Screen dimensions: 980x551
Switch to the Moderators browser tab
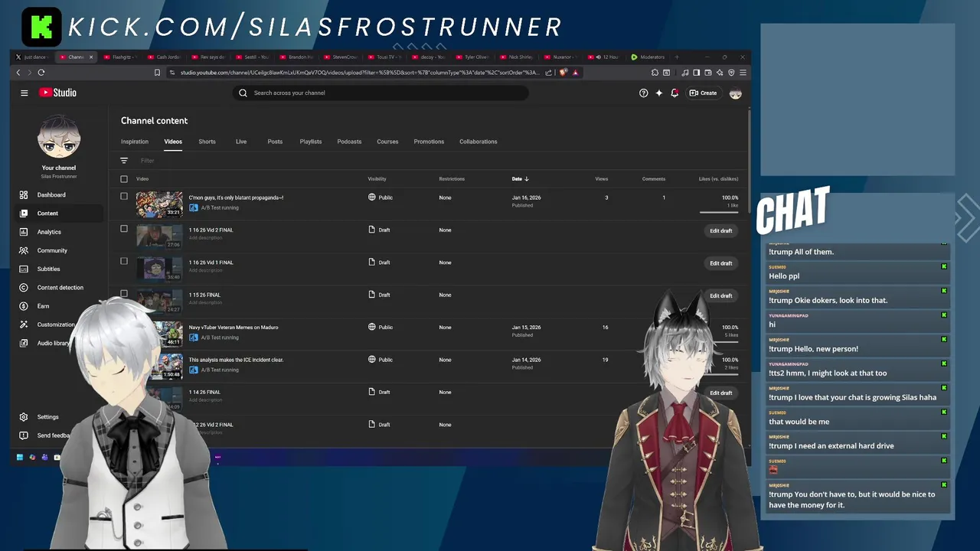648,57
